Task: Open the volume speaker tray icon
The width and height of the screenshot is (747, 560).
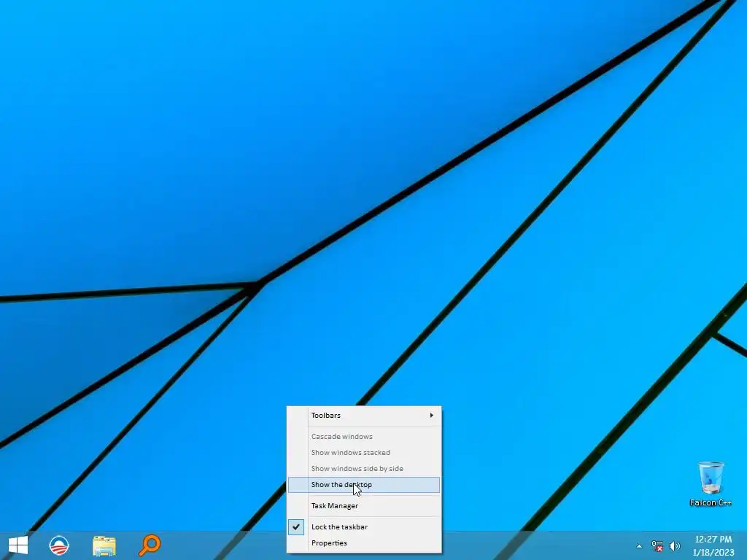Action: click(x=675, y=546)
